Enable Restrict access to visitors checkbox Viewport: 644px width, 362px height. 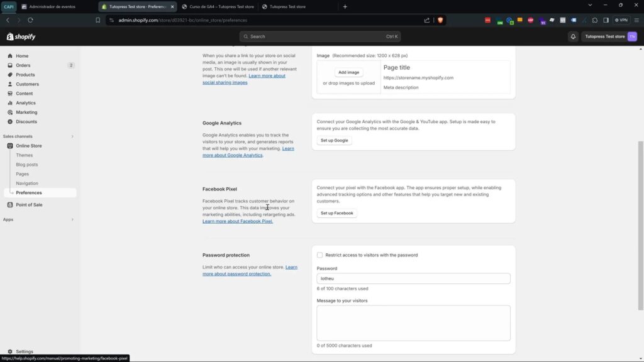[x=319, y=255]
